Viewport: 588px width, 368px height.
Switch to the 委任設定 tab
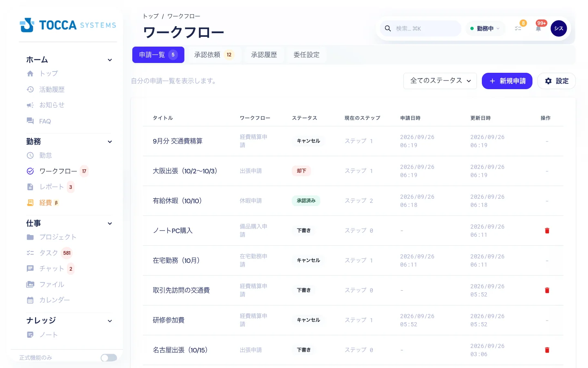(x=306, y=55)
